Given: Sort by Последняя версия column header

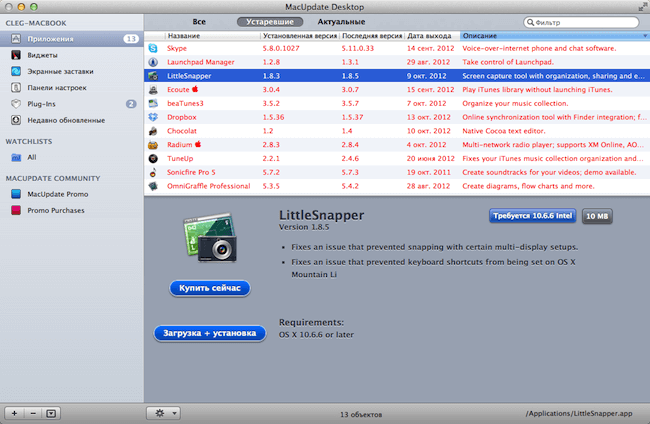Looking at the screenshot, I should pos(372,36).
